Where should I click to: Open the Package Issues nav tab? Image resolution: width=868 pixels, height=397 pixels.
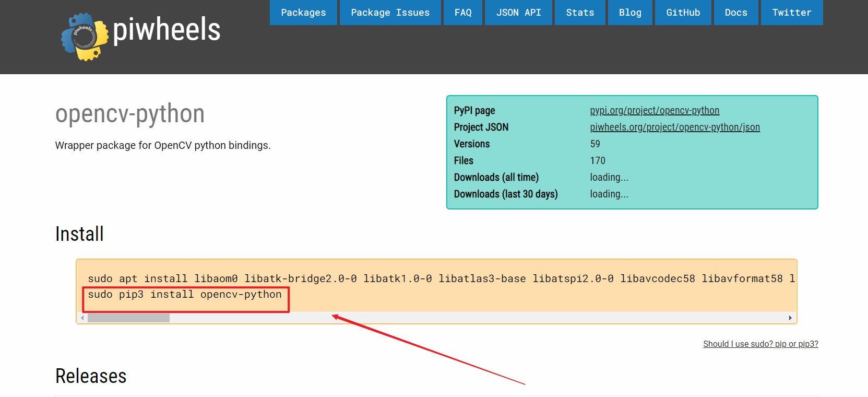point(390,13)
